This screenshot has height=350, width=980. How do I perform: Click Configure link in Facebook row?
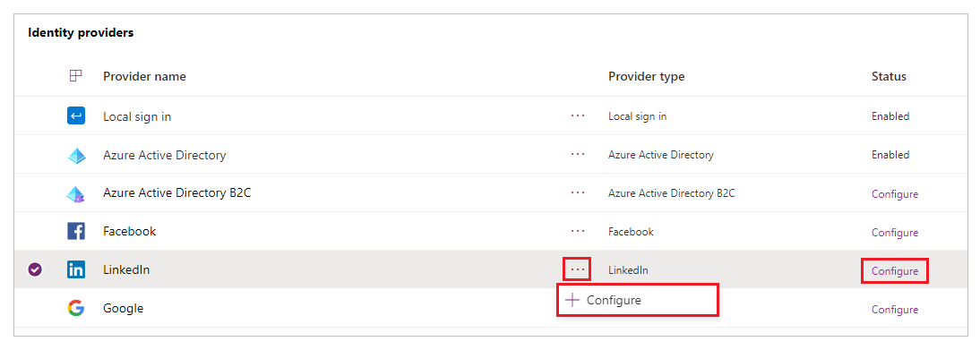894,233
